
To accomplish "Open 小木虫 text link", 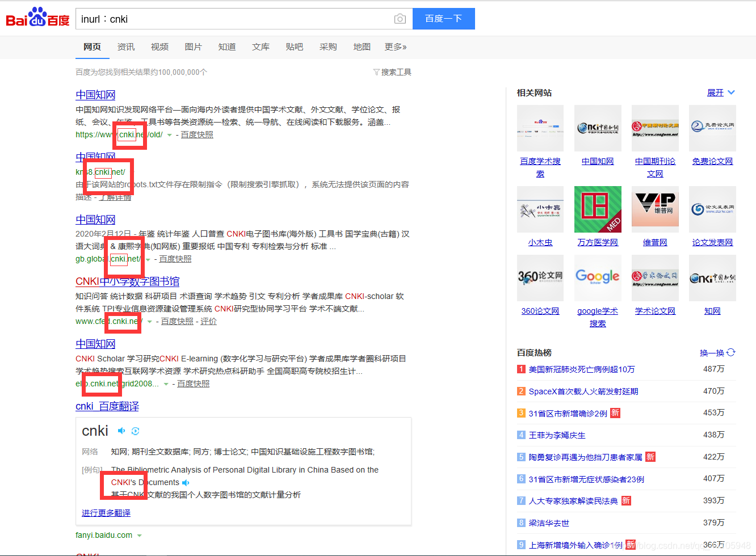I will point(540,242).
